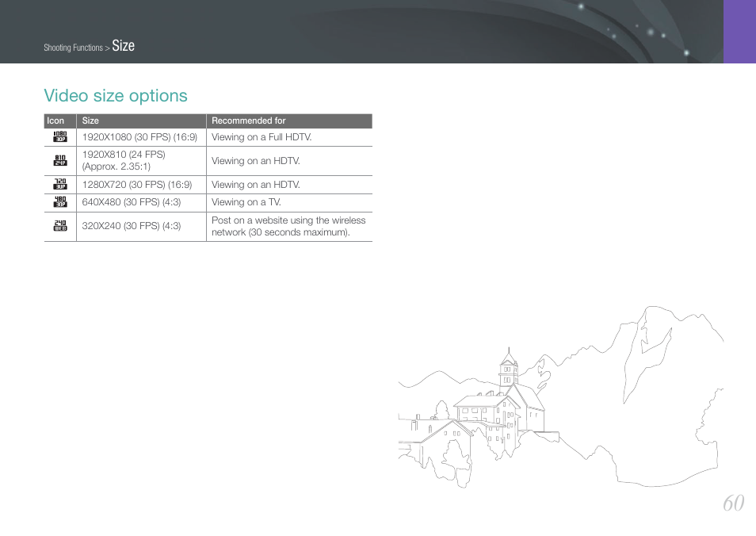Select the '640X480 (30 FPS) (4:3)' cell
This screenshot has width=756, height=536.
point(141,203)
